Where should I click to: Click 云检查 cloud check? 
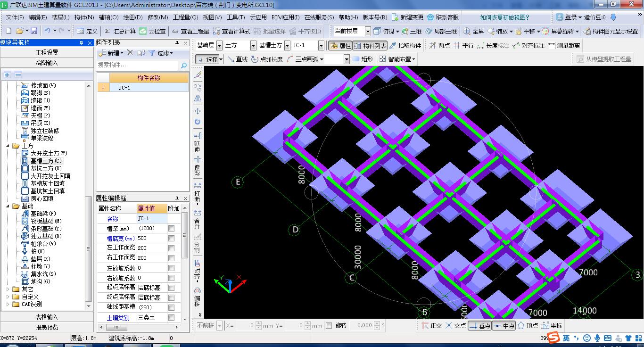pyautogui.click(x=152, y=31)
